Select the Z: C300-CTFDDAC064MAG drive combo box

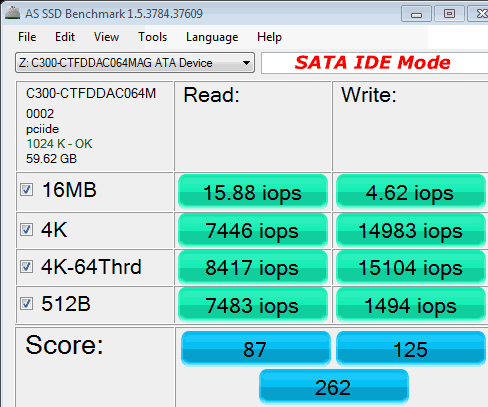tap(135, 63)
